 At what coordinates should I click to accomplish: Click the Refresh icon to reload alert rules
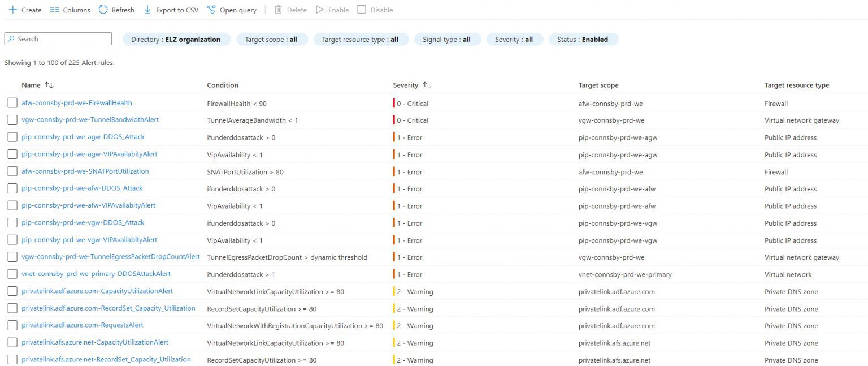coord(103,10)
